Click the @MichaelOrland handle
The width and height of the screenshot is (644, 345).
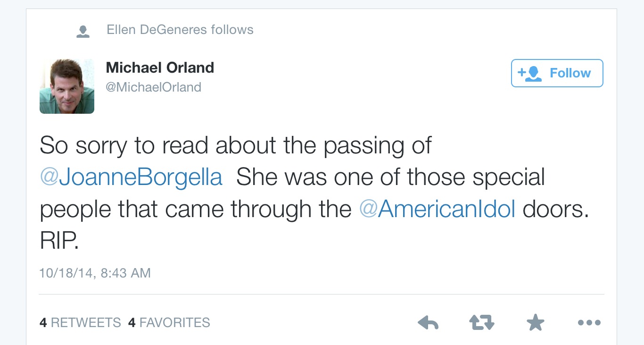point(154,87)
